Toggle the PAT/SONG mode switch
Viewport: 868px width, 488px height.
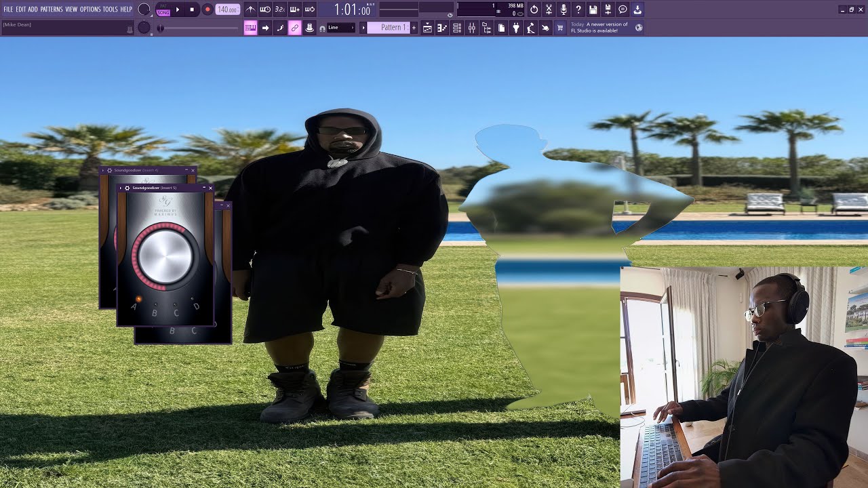pos(163,9)
